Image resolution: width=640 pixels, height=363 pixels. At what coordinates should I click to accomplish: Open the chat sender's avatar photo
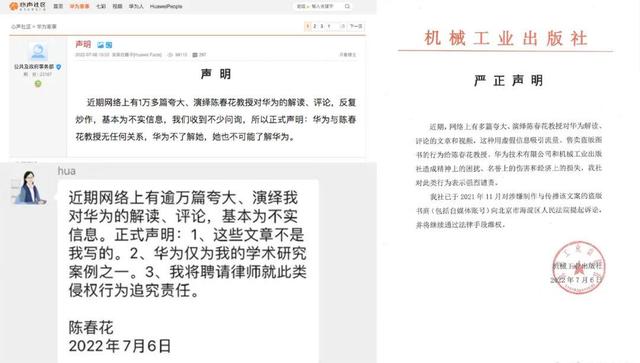click(x=30, y=187)
